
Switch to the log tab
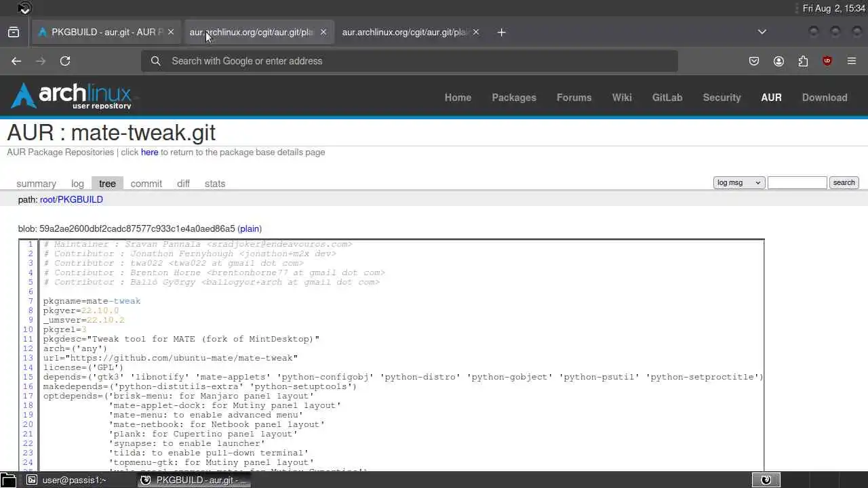pos(77,184)
